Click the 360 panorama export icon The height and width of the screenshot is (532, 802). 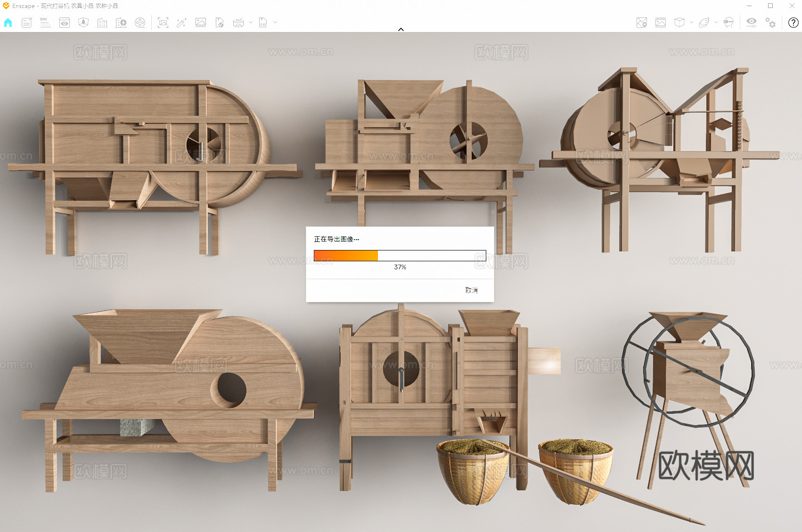coord(238,23)
